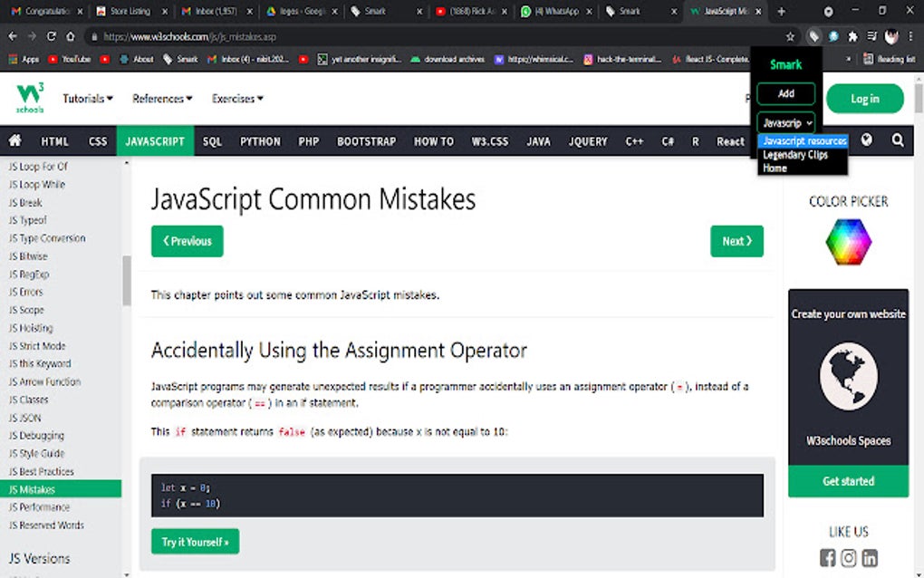
Task: Select Javascript resources from the Smark list
Action: tap(803, 140)
